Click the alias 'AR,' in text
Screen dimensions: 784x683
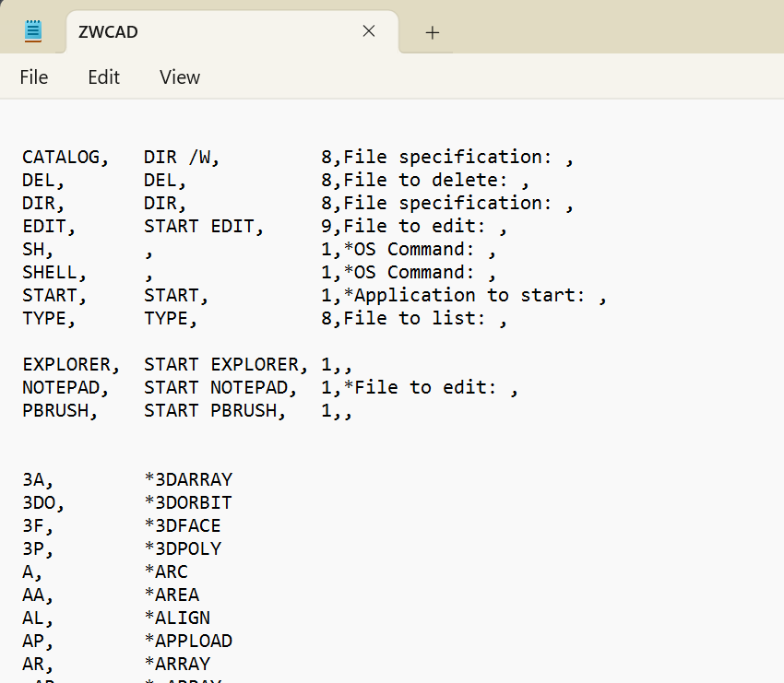tap(38, 664)
